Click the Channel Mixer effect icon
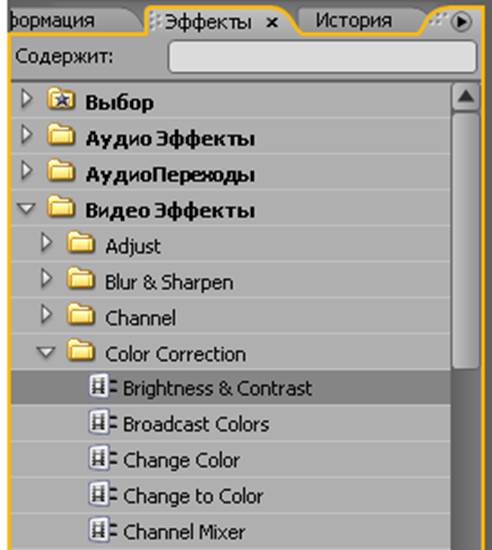This screenshot has width=492, height=550. click(x=102, y=530)
